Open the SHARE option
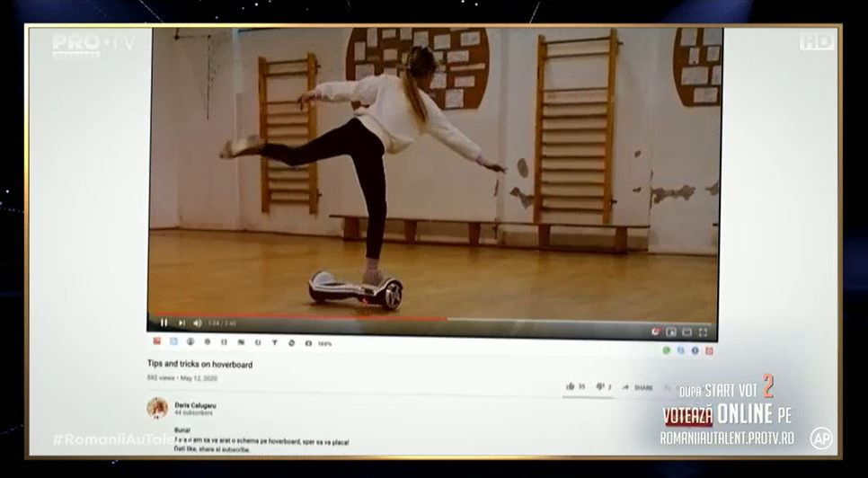The width and height of the screenshot is (868, 478). click(637, 388)
